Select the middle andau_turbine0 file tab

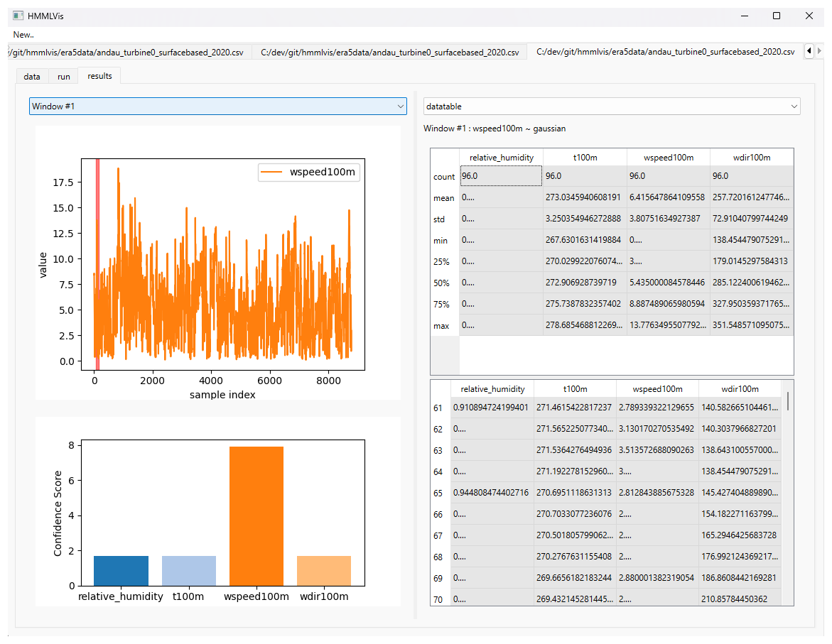point(389,52)
